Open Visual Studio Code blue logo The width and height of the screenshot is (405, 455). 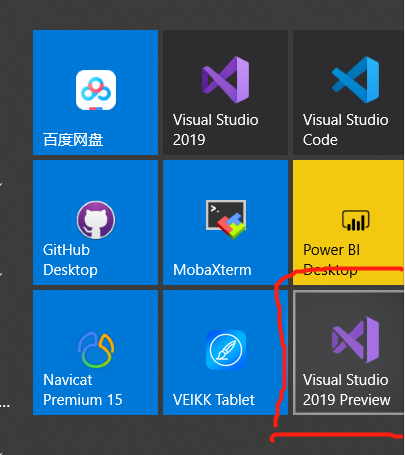(355, 80)
